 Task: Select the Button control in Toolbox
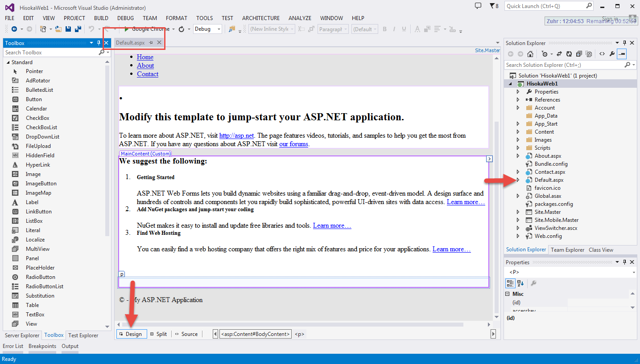pyautogui.click(x=34, y=99)
